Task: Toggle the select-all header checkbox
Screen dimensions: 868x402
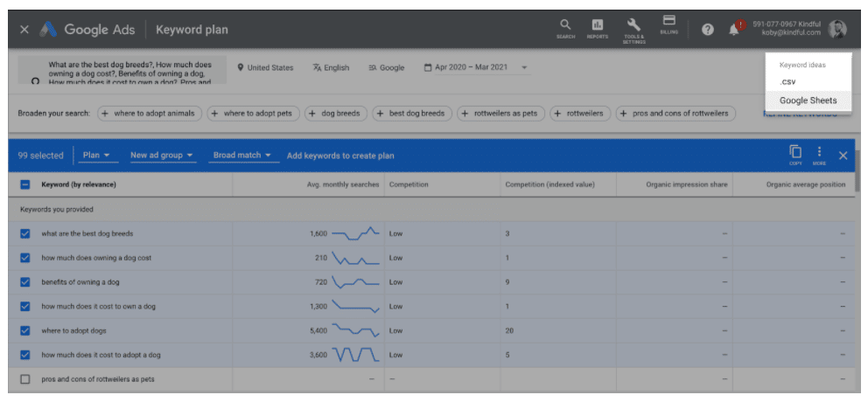Action: pyautogui.click(x=24, y=184)
